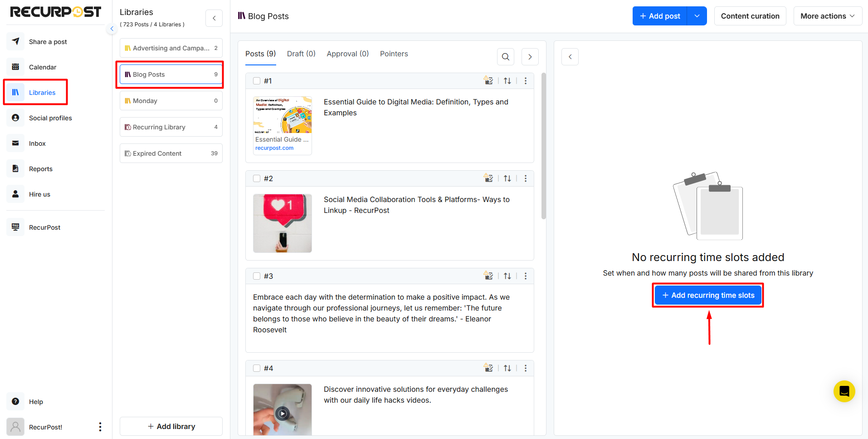Click the search magnifier in posts panel
The width and height of the screenshot is (868, 439).
[x=506, y=57]
